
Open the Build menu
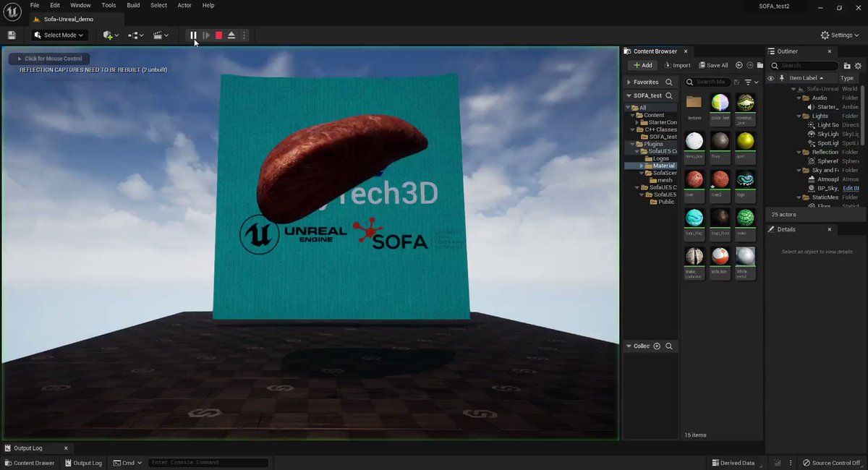click(133, 5)
